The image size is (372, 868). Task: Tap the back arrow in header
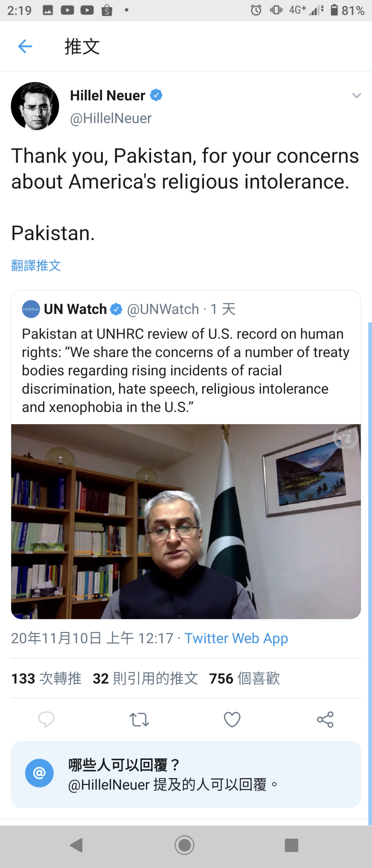pos(25,46)
